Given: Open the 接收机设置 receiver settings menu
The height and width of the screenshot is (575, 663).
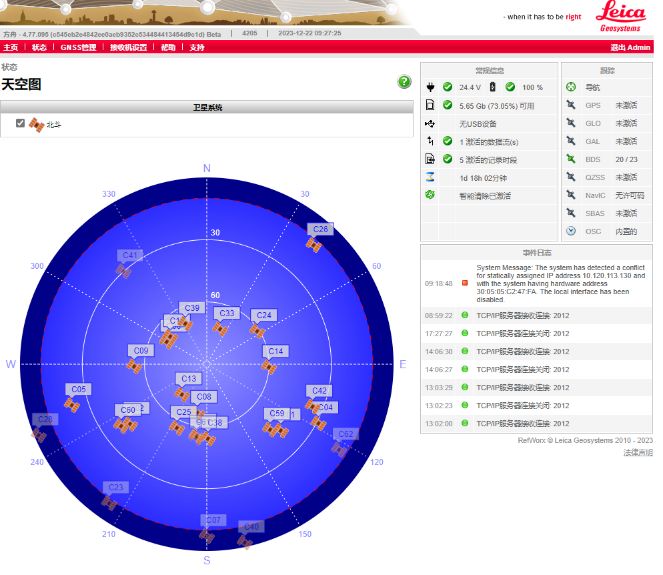Looking at the screenshot, I should click(x=128, y=47).
